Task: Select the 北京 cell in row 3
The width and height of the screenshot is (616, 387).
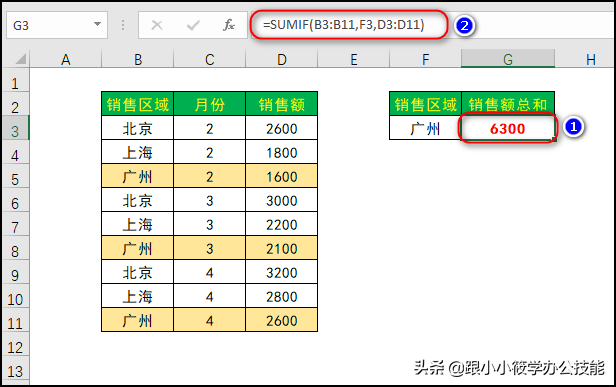Action: coord(138,128)
